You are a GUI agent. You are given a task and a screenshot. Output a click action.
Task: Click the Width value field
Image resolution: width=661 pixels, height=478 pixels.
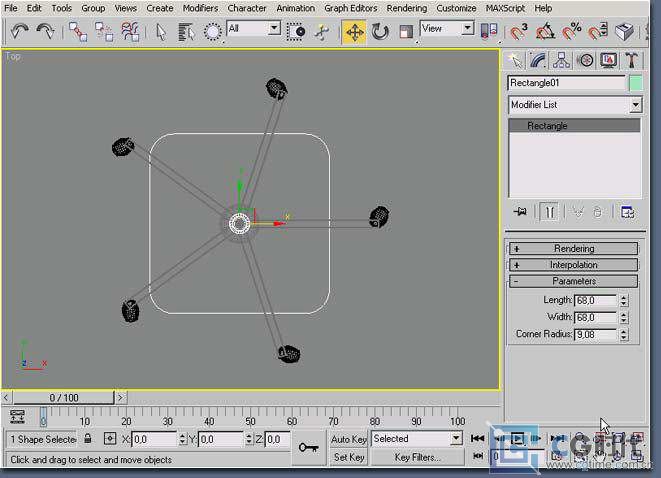pyautogui.click(x=595, y=317)
